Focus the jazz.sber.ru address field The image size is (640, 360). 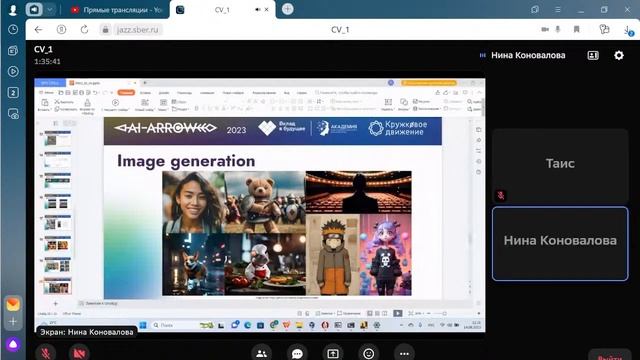click(138, 30)
